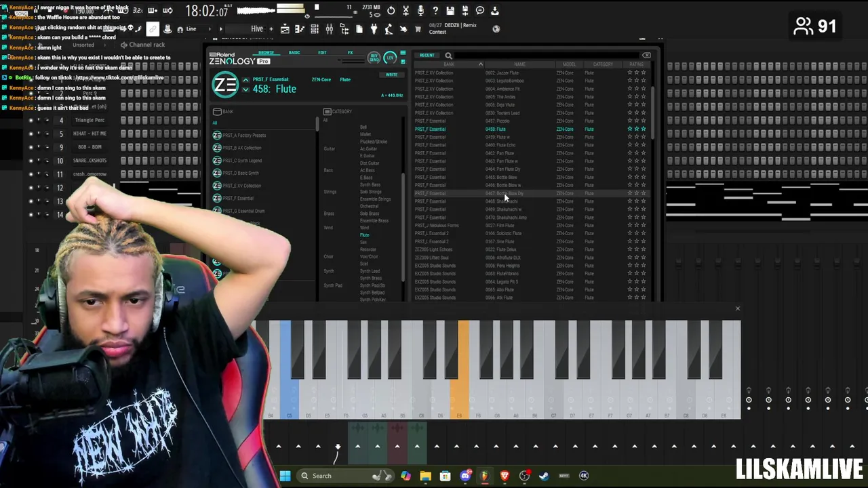The height and width of the screenshot is (488, 868).
Task: Click the scissors cut icon in top toolbar
Action: 406,11
